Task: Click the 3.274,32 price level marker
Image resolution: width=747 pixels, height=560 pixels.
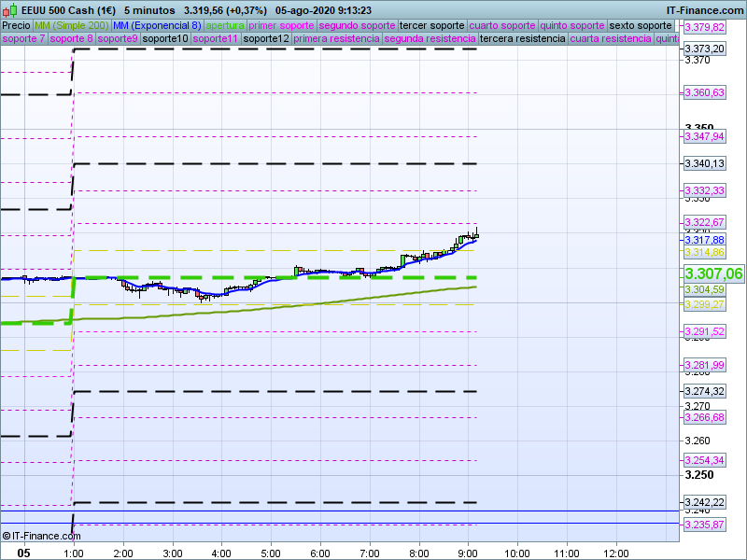Action: coord(704,391)
